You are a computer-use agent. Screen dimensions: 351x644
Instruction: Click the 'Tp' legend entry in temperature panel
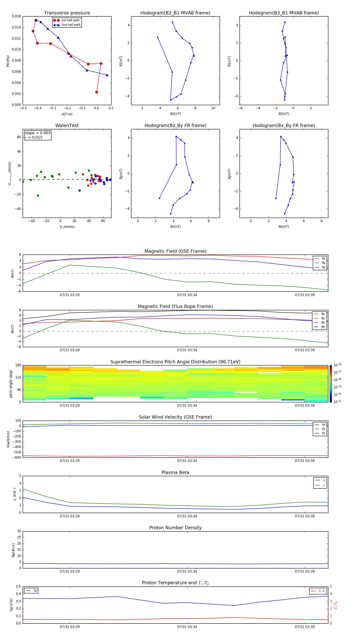(x=31, y=591)
